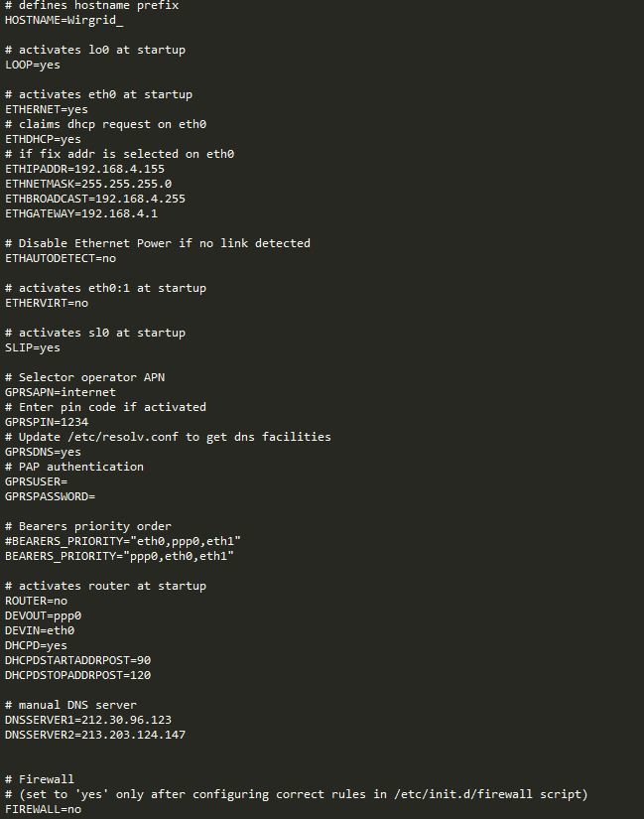Click the GPRSPIN=1234 line
Screen dimensions: 644x819
pos(47,422)
